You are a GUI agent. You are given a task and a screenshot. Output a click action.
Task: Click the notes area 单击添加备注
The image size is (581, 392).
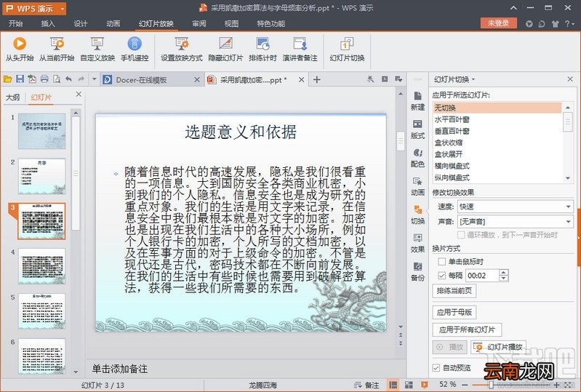pyautogui.click(x=120, y=369)
